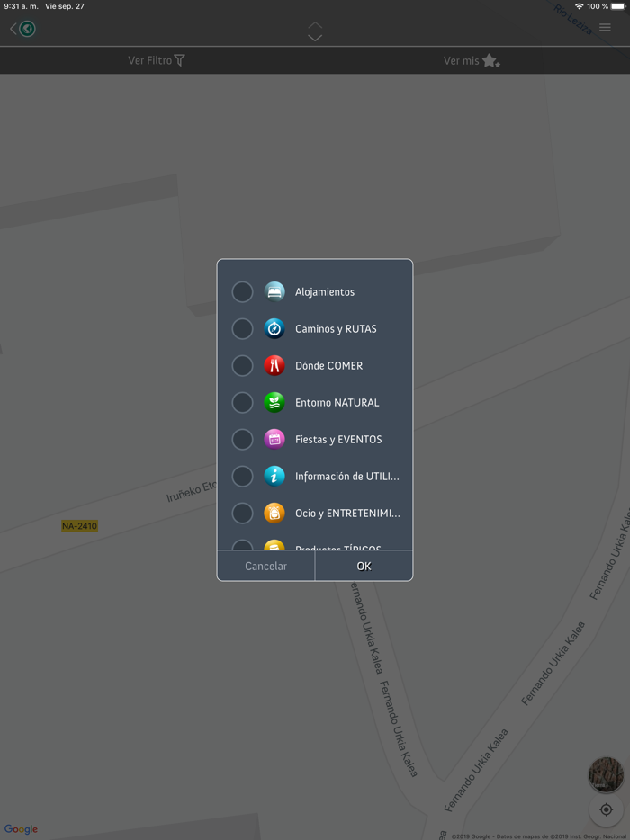Select the Entorno NATURAL radio button

[242, 402]
